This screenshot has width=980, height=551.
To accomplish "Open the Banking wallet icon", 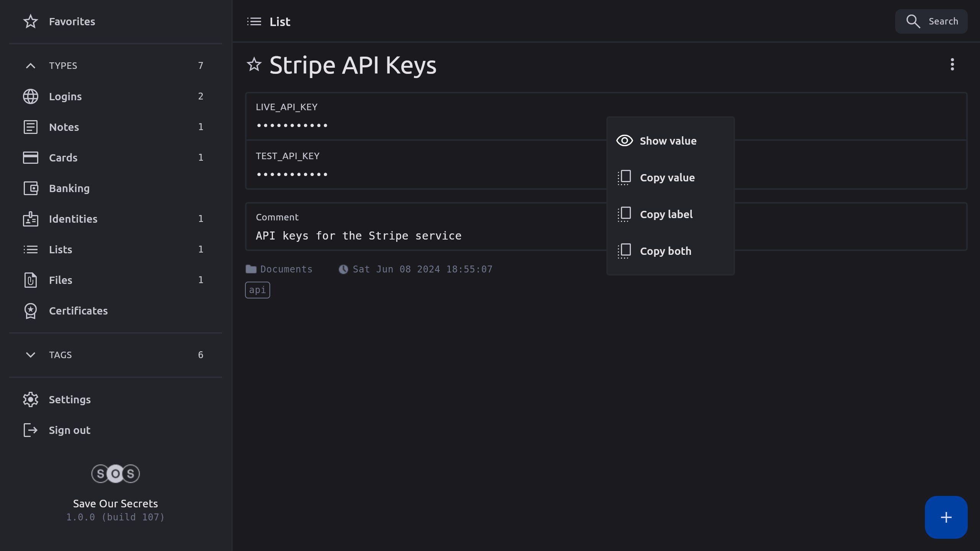I will [31, 188].
